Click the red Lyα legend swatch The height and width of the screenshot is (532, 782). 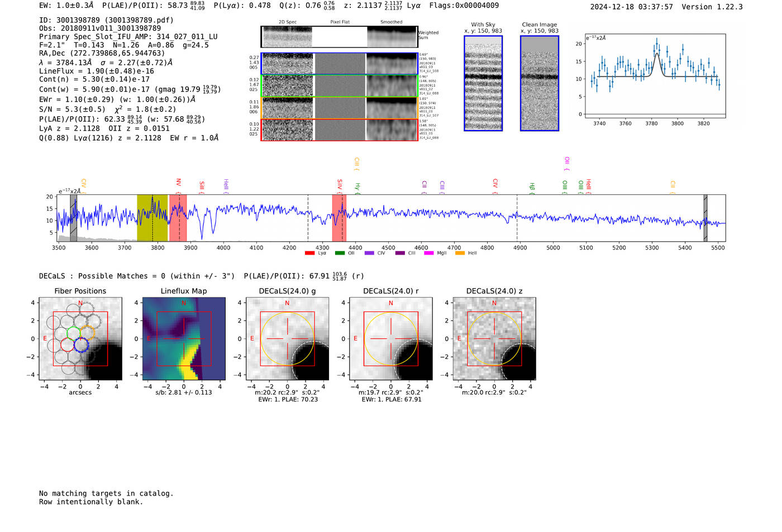pos(309,253)
